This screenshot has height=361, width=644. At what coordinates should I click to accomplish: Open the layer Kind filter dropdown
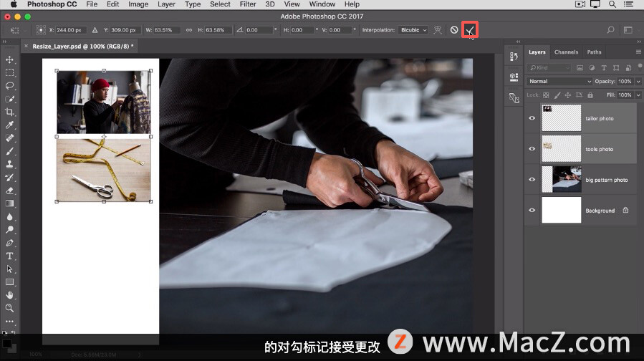point(549,68)
